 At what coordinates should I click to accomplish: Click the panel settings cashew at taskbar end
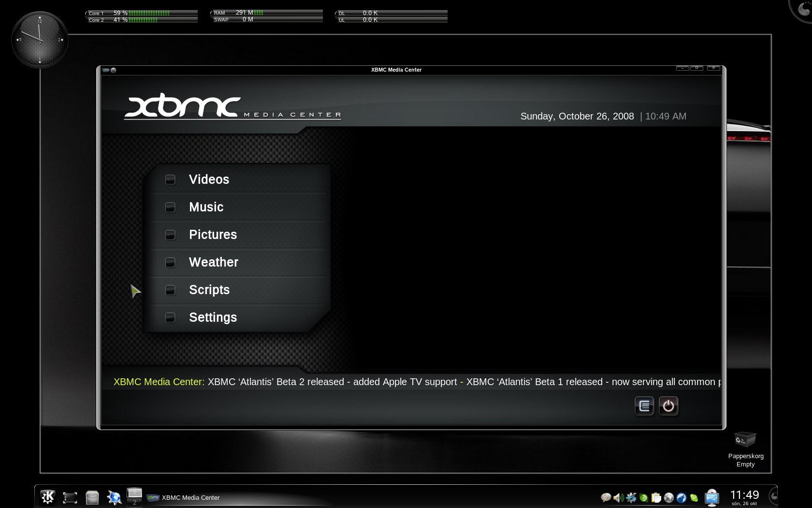(773, 496)
